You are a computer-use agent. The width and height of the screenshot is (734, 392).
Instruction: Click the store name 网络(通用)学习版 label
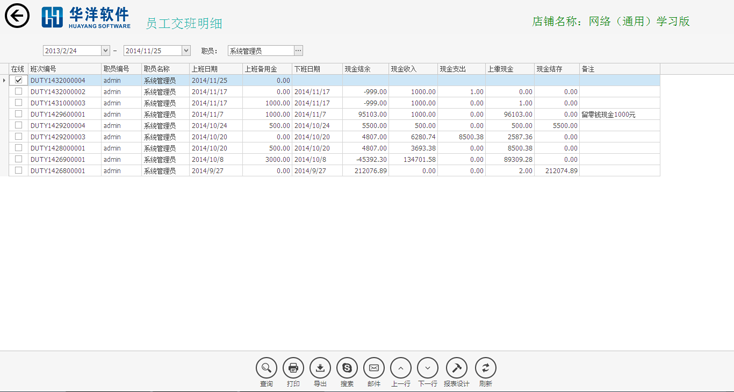coord(639,22)
